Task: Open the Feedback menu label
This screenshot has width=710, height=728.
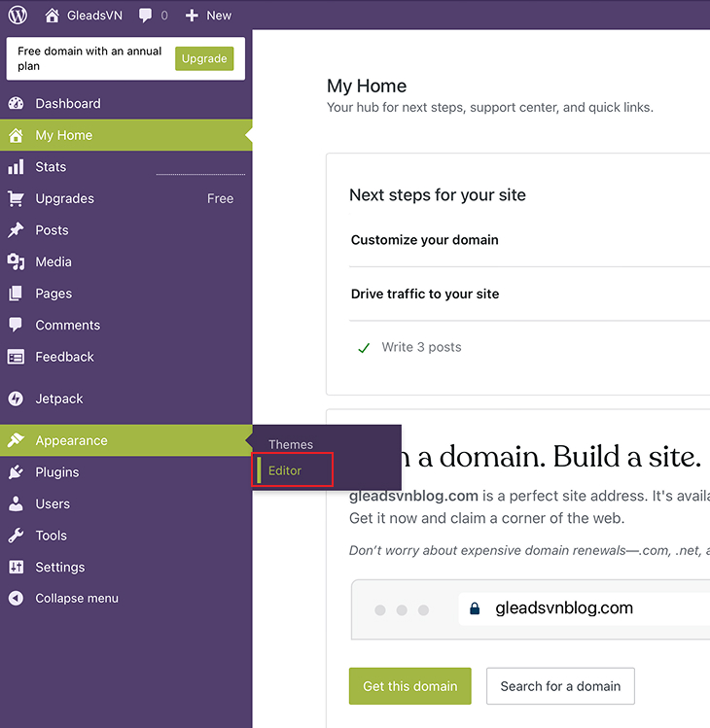Action: coord(64,357)
